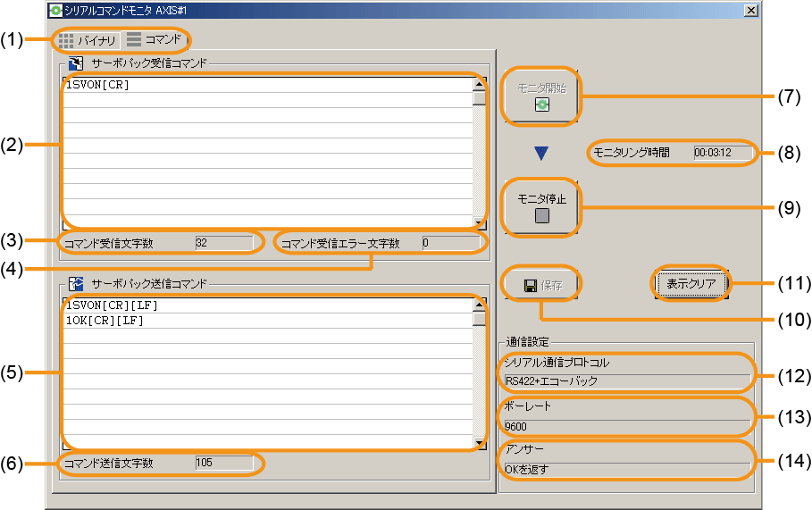This screenshot has height=510, width=812.
Task: Select the 1OK[CR][LF] sent command row
Action: coord(268,320)
